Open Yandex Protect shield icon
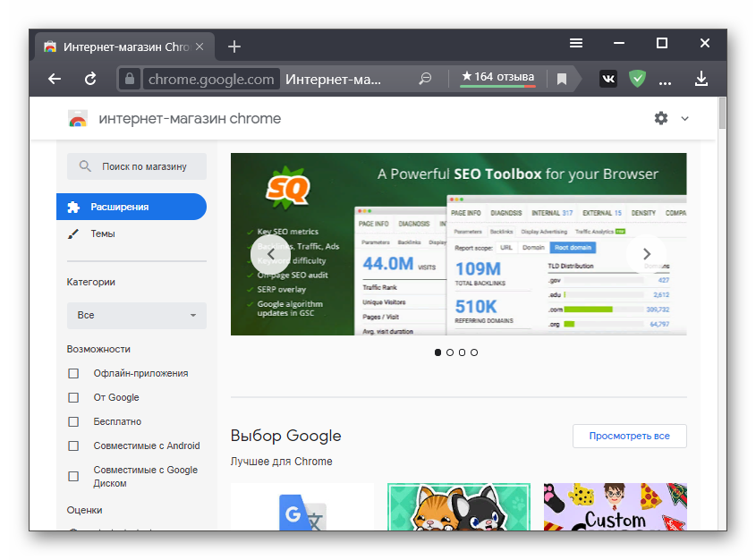 (x=637, y=79)
